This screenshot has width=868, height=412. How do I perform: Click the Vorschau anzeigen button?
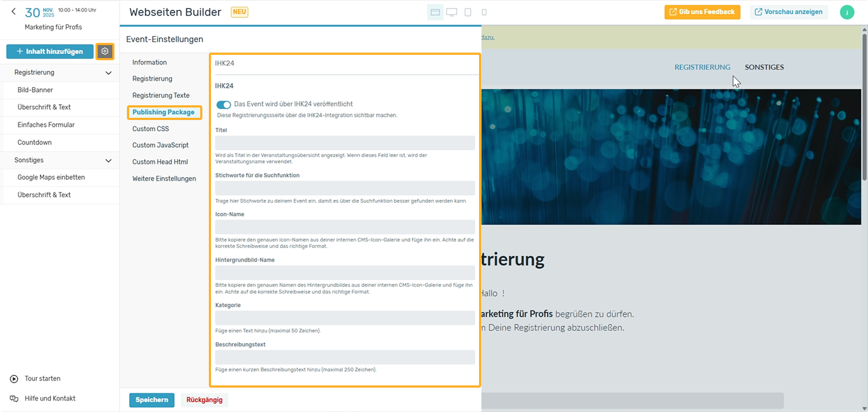click(x=789, y=12)
